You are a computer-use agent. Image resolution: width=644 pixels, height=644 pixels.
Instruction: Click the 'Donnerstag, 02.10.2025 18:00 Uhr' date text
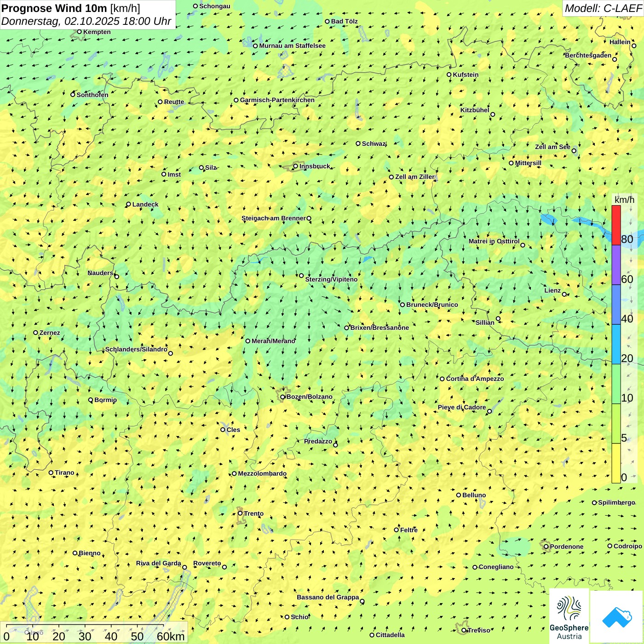pos(86,21)
